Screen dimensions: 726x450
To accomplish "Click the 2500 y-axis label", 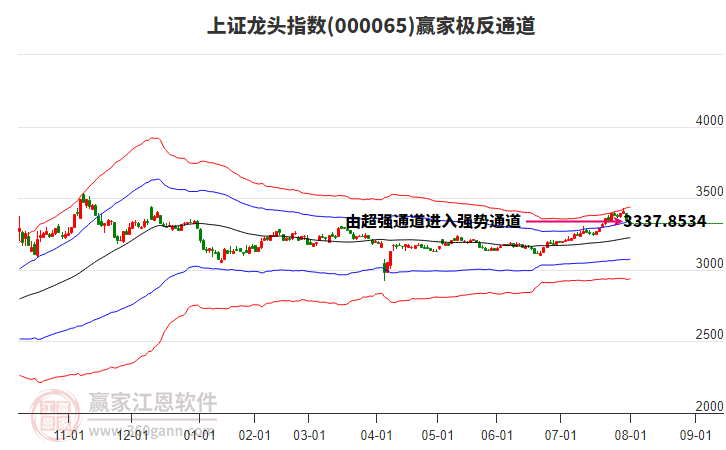I will [709, 335].
